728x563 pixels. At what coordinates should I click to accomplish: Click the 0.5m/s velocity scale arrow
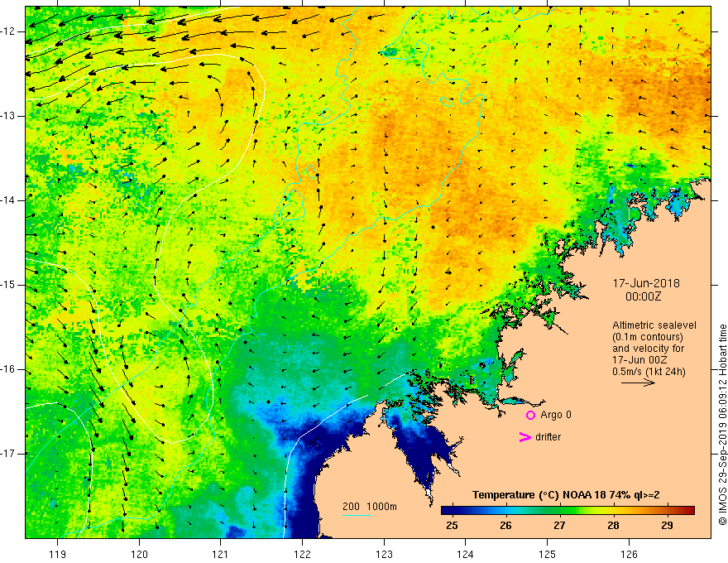[x=638, y=383]
